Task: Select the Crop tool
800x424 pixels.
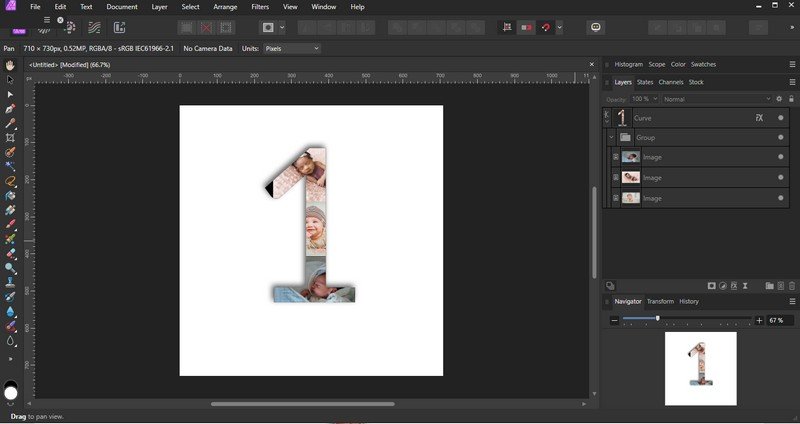Action: click(x=11, y=138)
